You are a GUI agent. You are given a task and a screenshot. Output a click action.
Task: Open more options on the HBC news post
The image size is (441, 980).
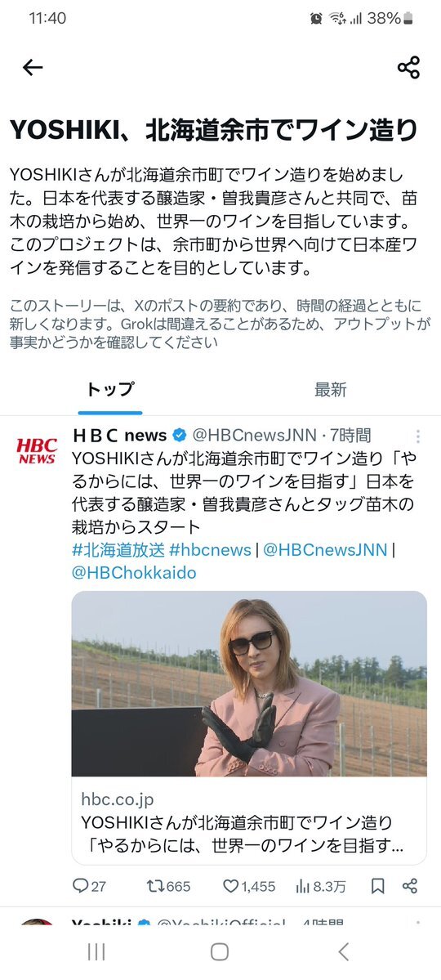click(418, 436)
